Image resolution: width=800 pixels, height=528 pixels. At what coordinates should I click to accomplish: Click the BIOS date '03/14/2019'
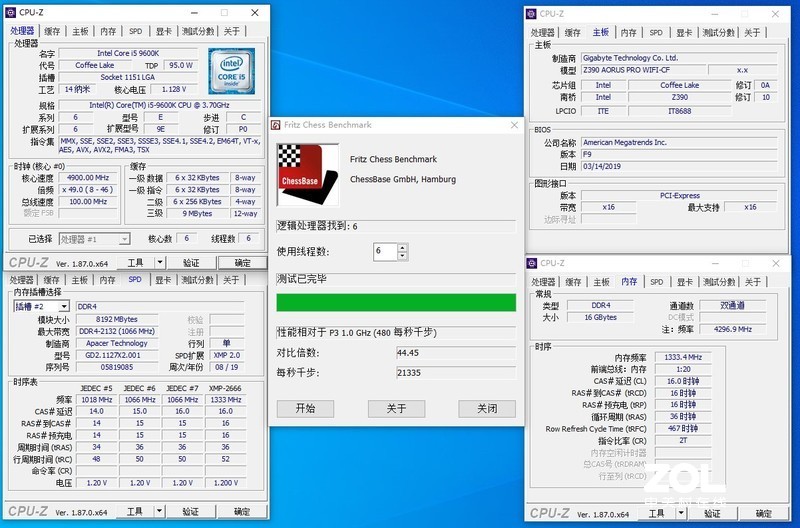(x=679, y=166)
